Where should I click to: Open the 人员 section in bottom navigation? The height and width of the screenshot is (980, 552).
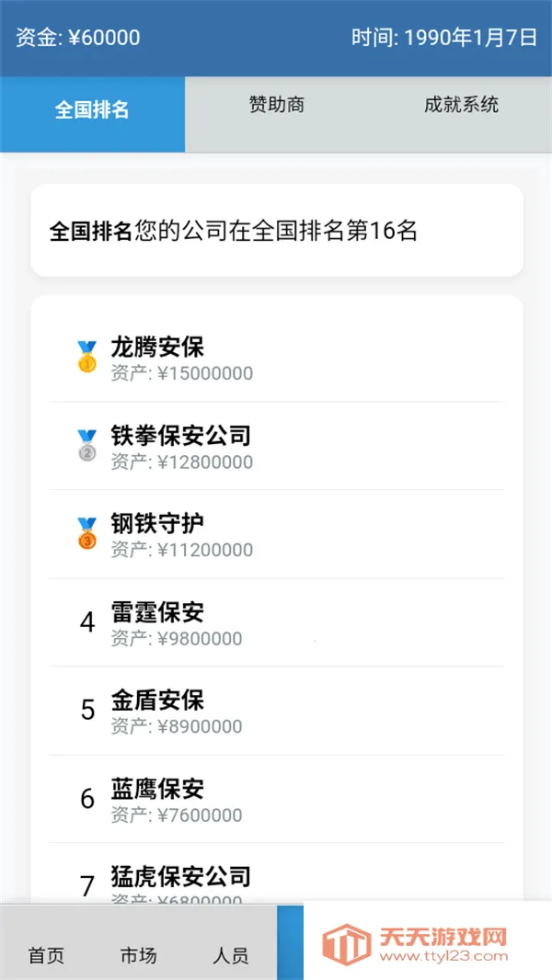pos(233,956)
